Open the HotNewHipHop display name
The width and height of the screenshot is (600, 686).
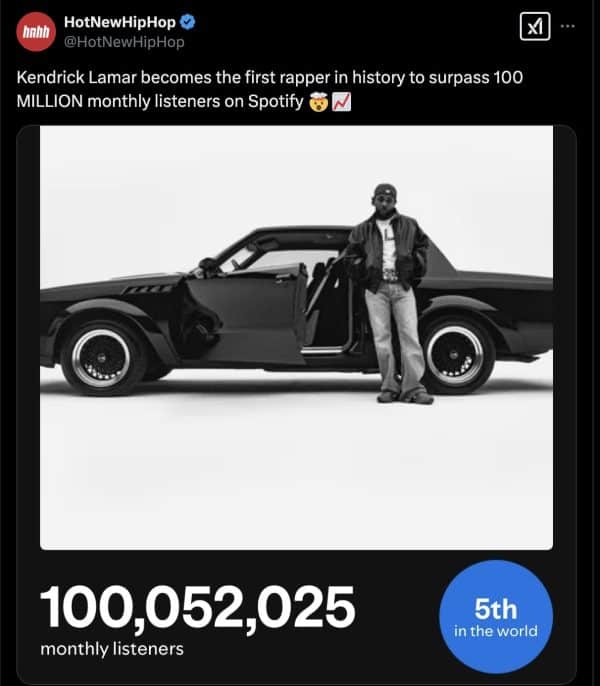[119, 23]
